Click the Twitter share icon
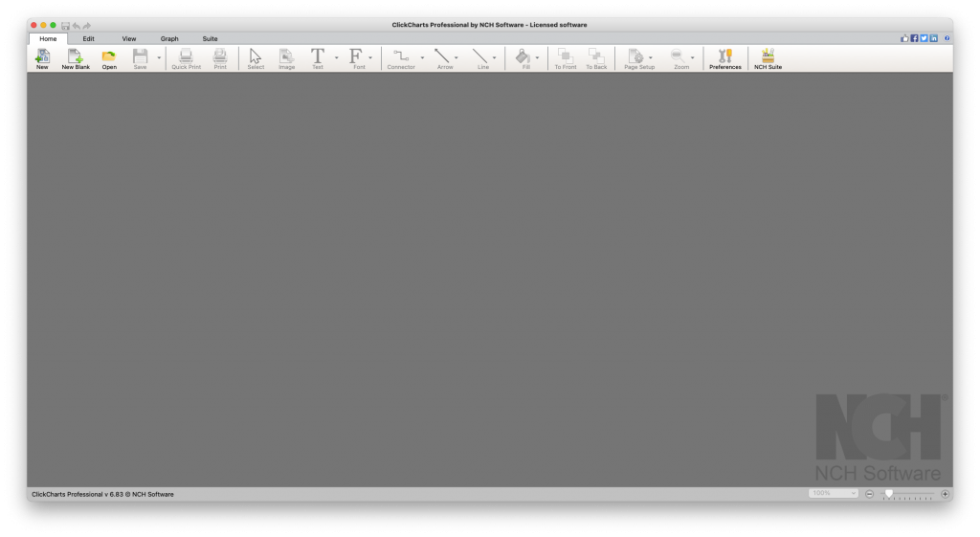The height and width of the screenshot is (537, 980). click(x=924, y=38)
